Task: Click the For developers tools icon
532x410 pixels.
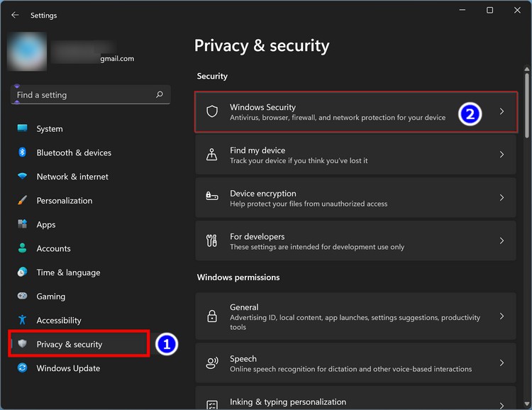Action: [x=211, y=241]
